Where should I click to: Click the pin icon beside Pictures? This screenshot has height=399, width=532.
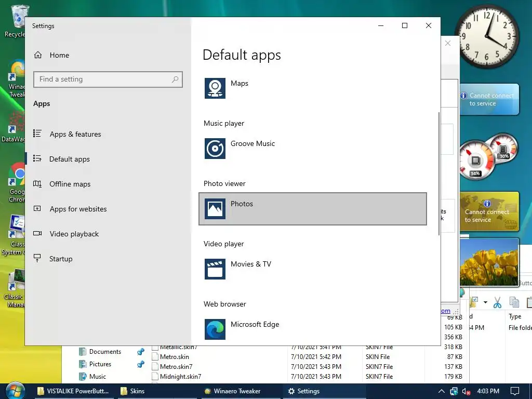point(140,364)
